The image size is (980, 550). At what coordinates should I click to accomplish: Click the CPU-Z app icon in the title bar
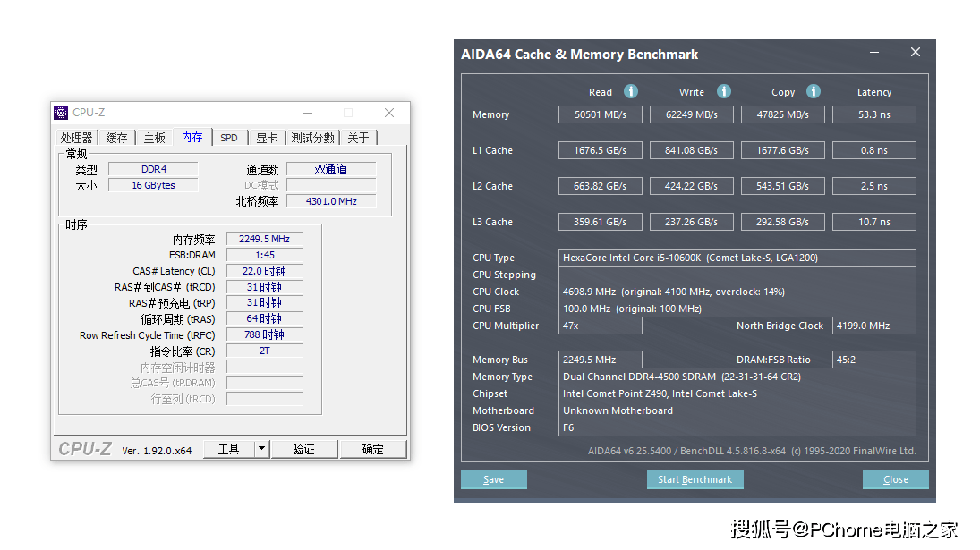coord(61,113)
